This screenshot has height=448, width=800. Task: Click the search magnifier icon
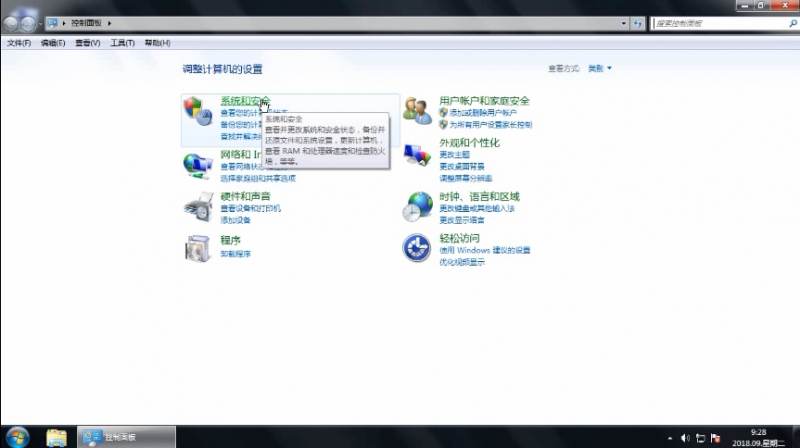coord(793,23)
